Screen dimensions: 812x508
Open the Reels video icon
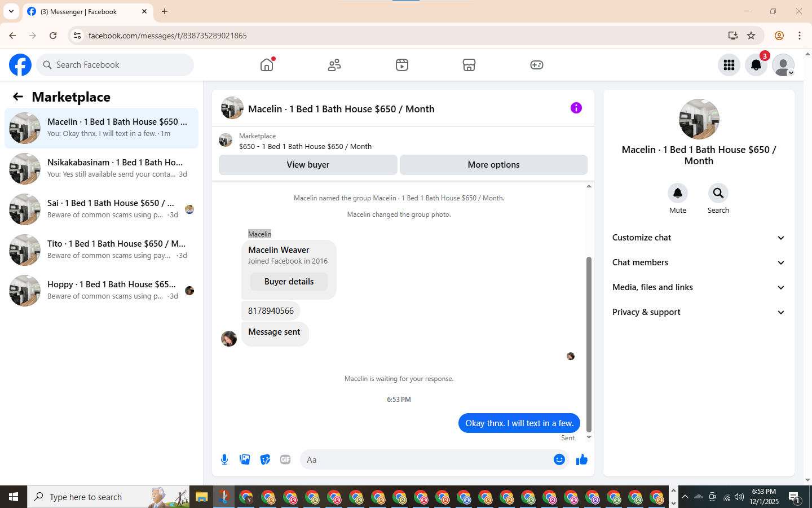(402, 65)
